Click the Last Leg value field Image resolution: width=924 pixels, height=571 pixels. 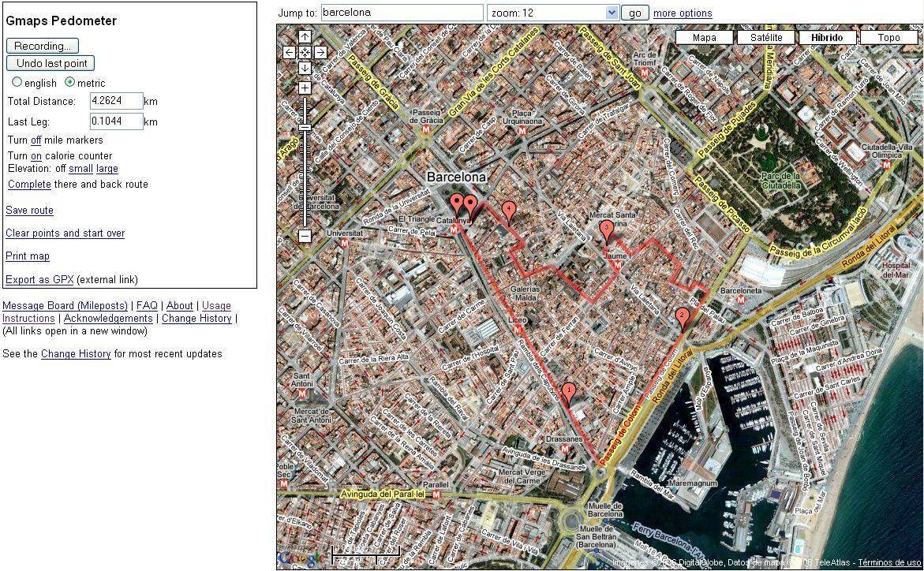coord(117,121)
